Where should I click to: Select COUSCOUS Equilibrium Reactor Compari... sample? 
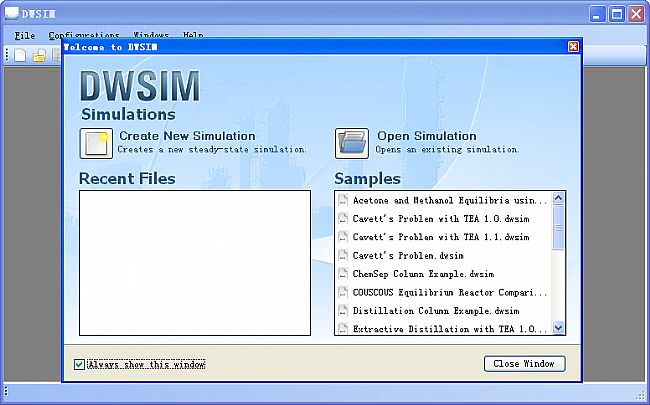pos(450,292)
